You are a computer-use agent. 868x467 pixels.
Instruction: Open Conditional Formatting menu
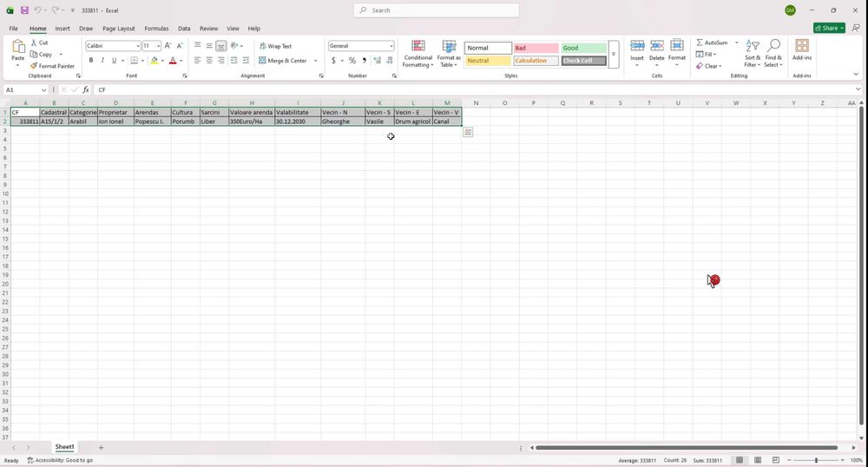(418, 53)
